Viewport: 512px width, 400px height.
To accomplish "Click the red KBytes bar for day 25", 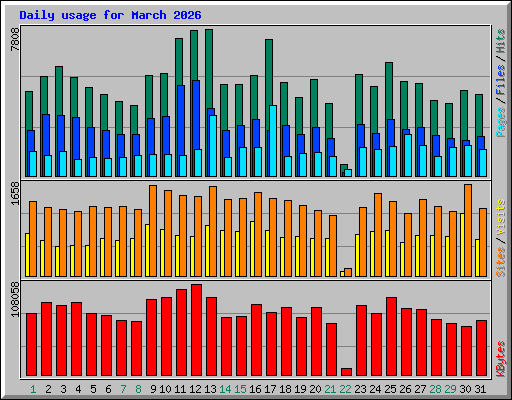I will [x=391, y=336].
